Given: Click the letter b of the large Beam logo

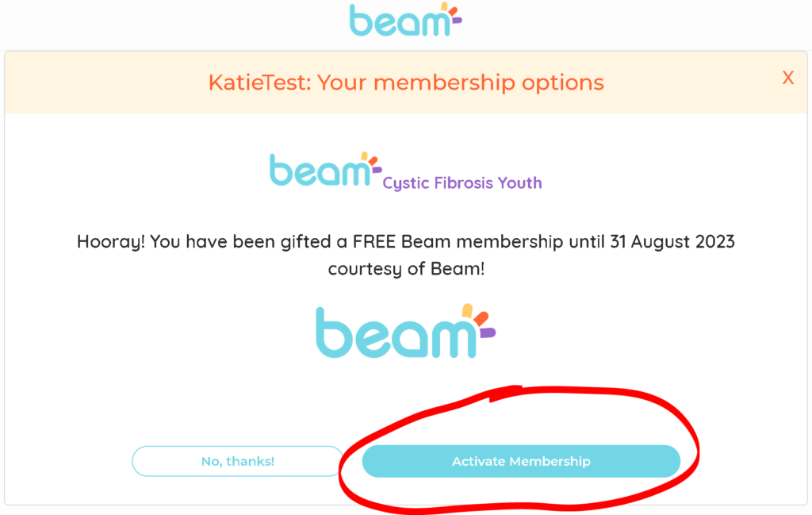Looking at the screenshot, I should pyautogui.click(x=332, y=332).
